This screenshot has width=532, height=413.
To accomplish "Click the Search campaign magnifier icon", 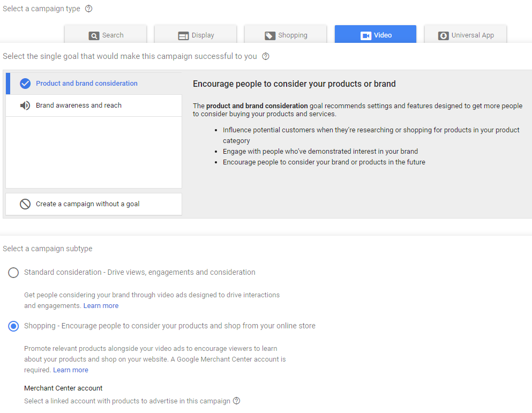I will point(94,36).
